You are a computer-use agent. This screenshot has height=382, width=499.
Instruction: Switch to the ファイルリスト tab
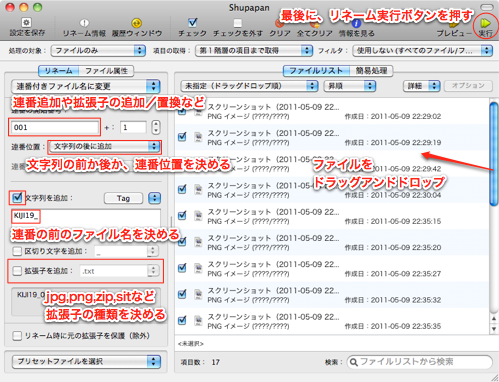click(x=316, y=71)
